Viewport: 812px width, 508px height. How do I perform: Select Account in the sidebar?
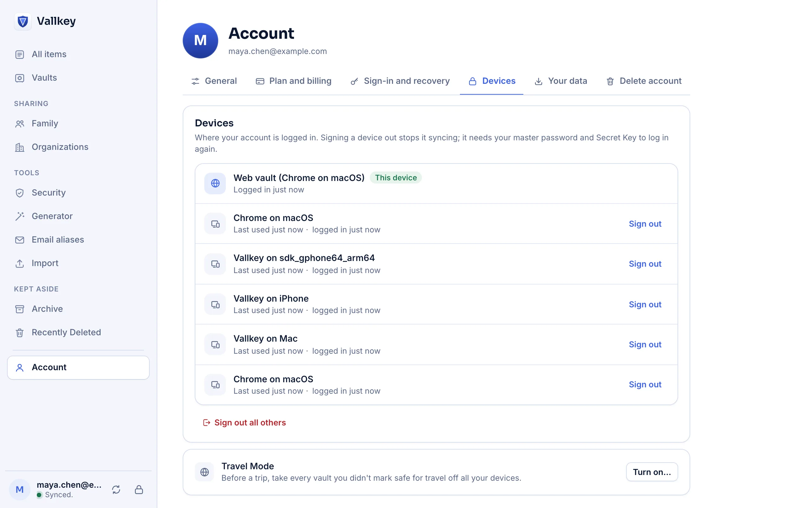click(78, 368)
